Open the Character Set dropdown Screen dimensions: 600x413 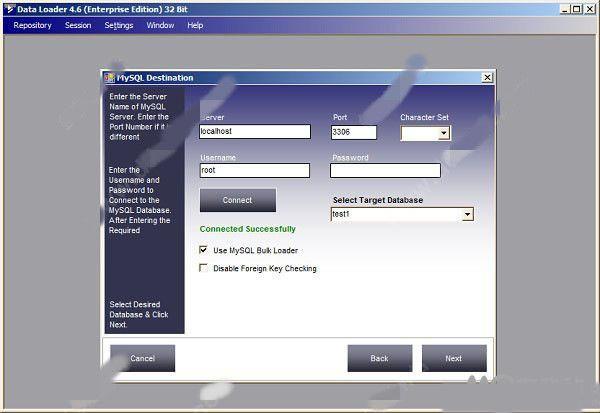[x=443, y=133]
